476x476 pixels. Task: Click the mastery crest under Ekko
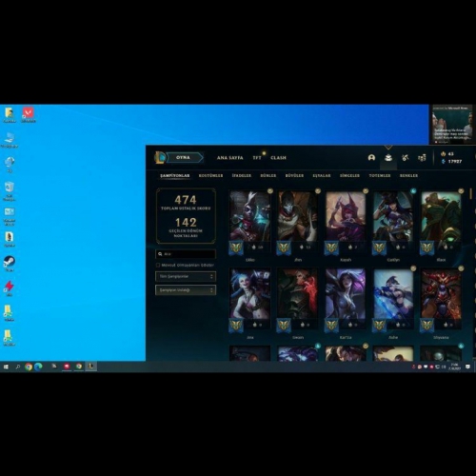(x=236, y=248)
